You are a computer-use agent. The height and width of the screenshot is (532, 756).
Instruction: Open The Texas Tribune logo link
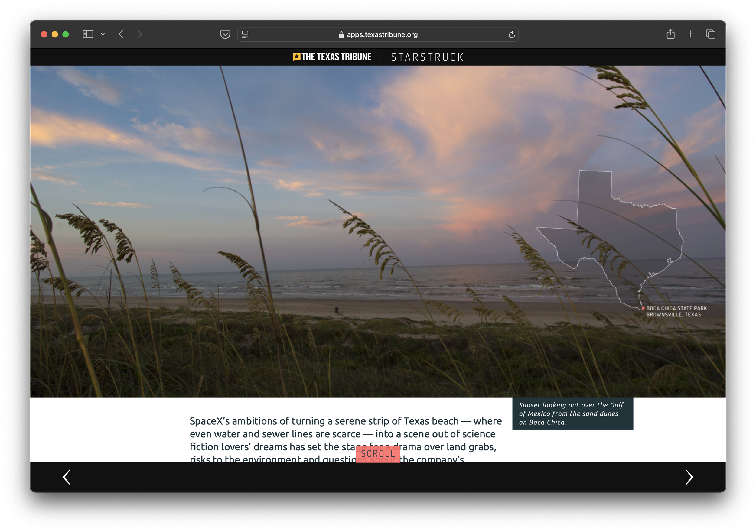(x=332, y=57)
